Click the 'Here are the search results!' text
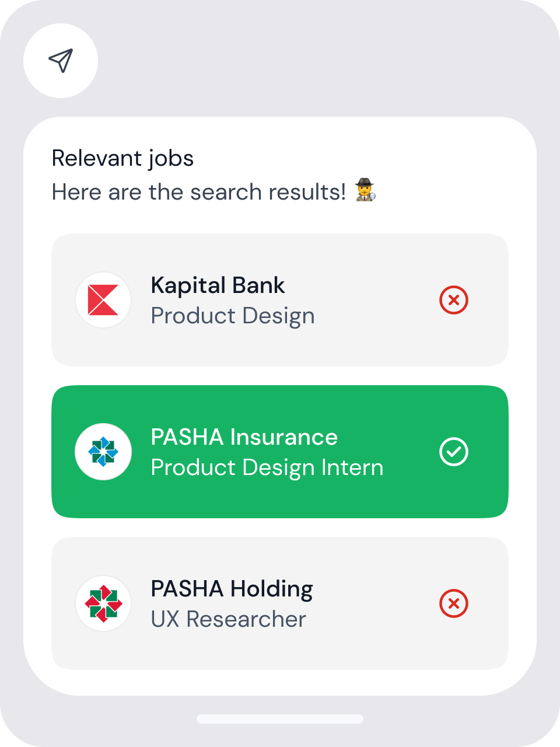560x747 pixels. coord(199,192)
